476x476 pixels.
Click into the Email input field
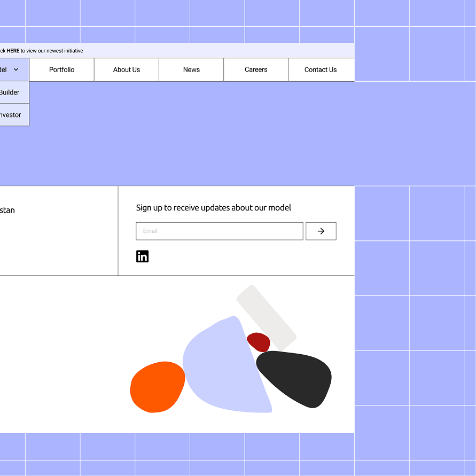(x=220, y=231)
